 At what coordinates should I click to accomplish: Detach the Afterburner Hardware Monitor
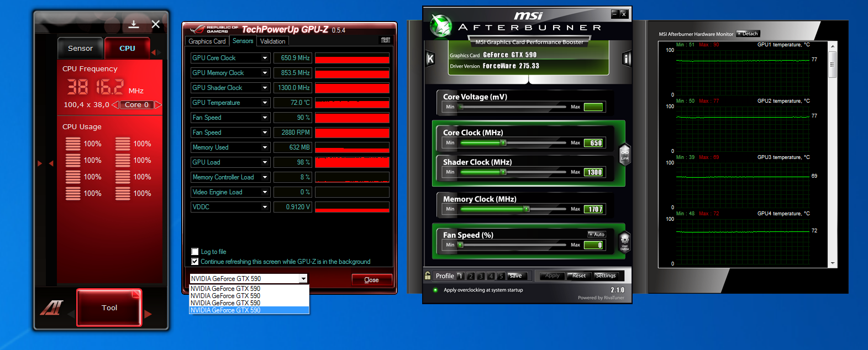pos(748,34)
